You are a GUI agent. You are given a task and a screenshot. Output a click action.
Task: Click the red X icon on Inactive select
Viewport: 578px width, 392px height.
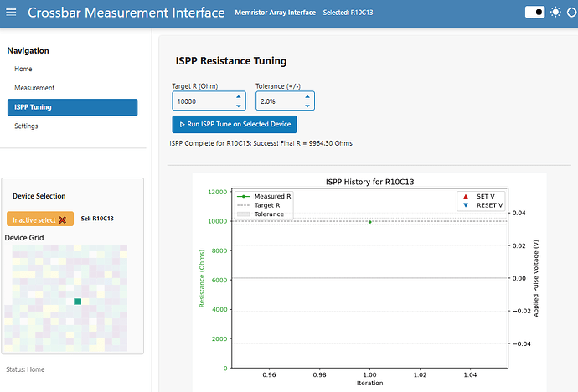point(62,220)
